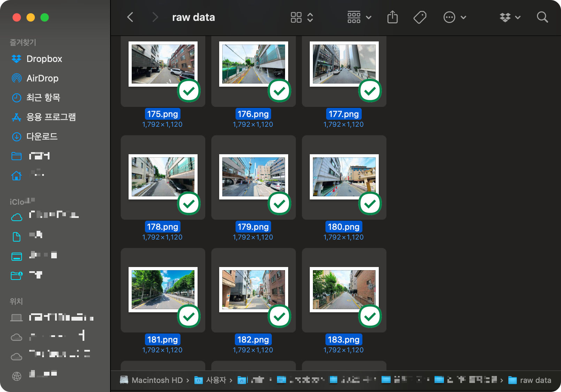Image resolution: width=561 pixels, height=392 pixels.
Task: Click the desktop icon under iCloud
Action: (x=16, y=257)
